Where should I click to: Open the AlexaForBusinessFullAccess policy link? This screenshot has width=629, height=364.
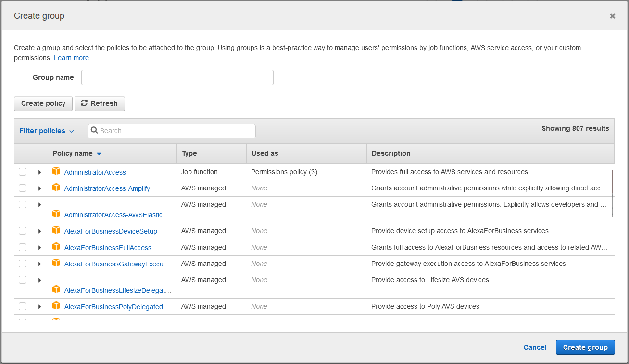[x=108, y=248]
